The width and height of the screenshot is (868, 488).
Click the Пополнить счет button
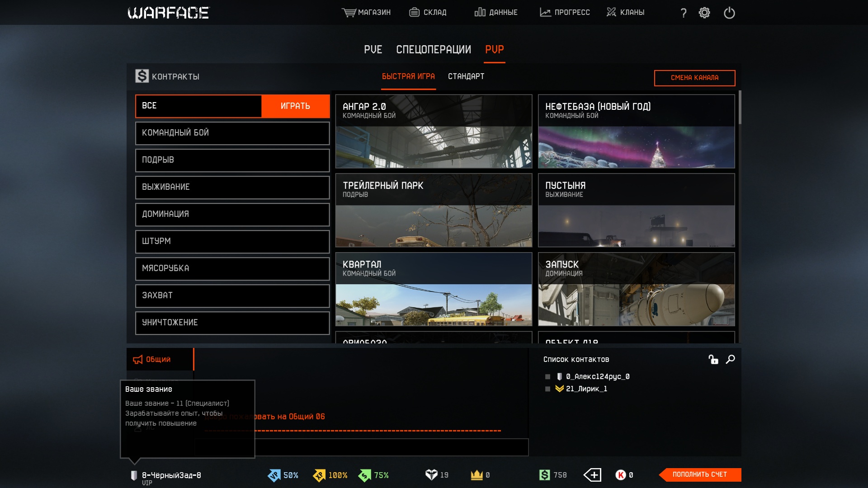pyautogui.click(x=699, y=474)
